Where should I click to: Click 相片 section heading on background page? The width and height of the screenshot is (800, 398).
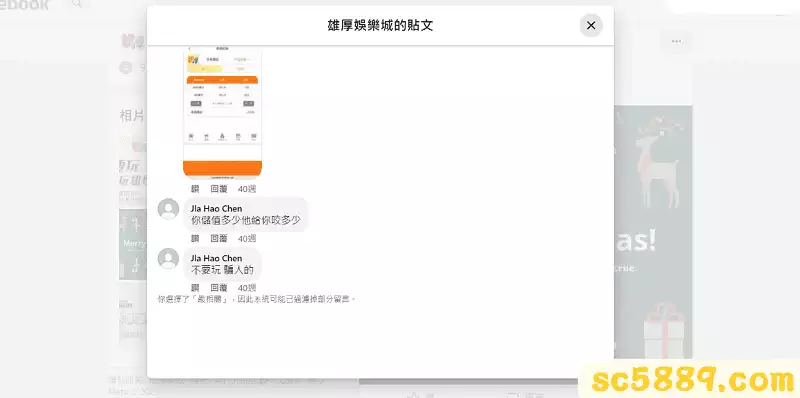(x=132, y=116)
